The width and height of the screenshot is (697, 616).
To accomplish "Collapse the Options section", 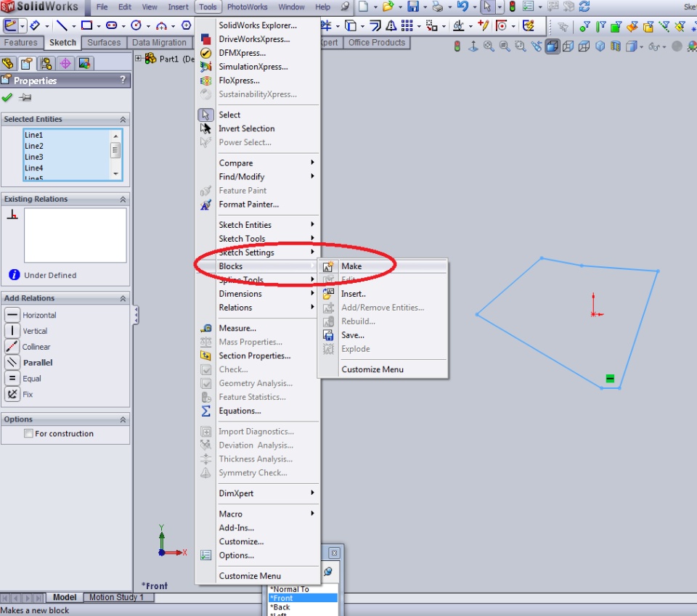I will [x=123, y=419].
